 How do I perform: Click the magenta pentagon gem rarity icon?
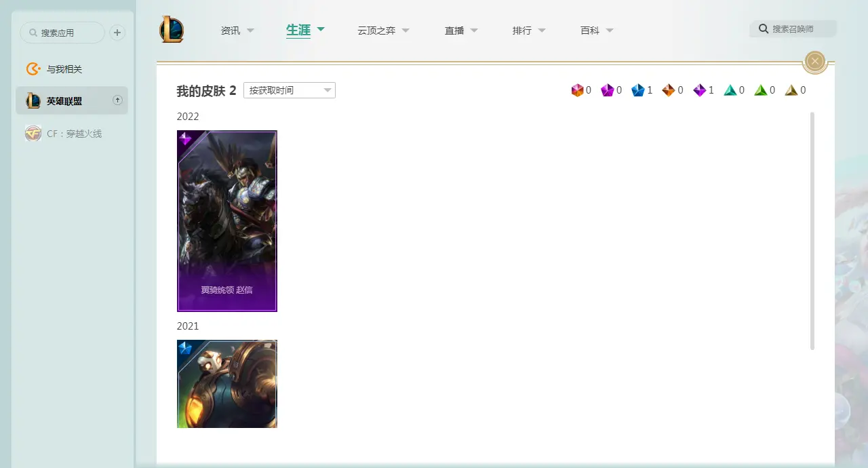607,90
